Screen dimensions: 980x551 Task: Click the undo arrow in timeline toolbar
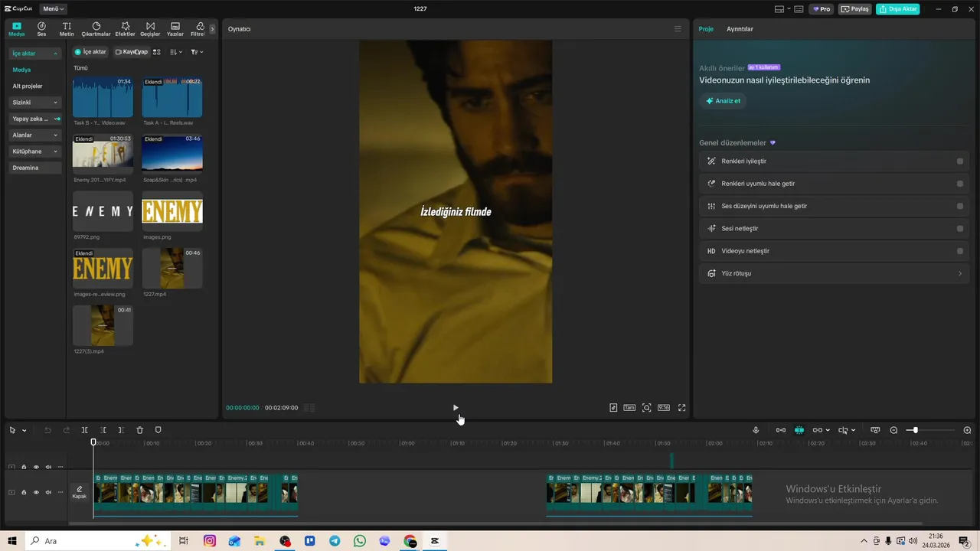pyautogui.click(x=47, y=430)
